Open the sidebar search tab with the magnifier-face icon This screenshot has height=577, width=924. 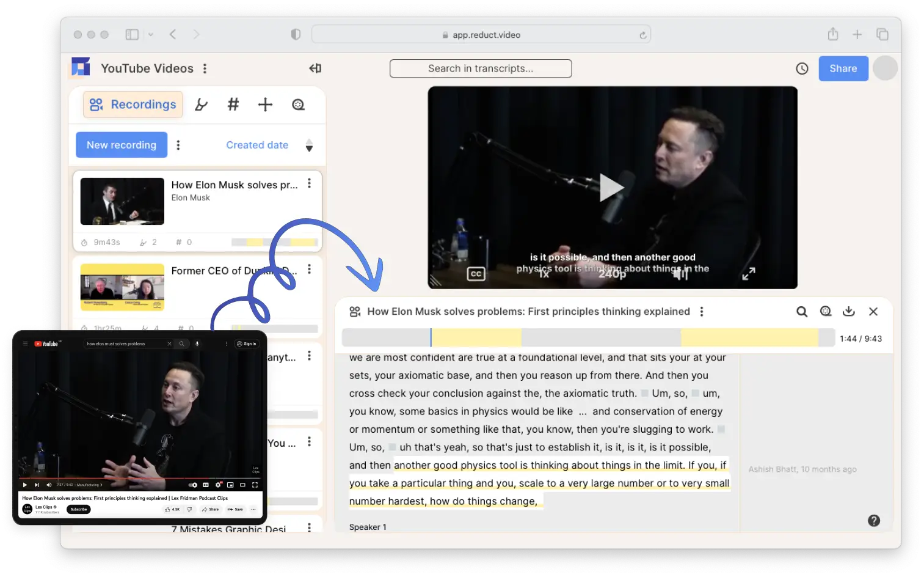tap(298, 105)
